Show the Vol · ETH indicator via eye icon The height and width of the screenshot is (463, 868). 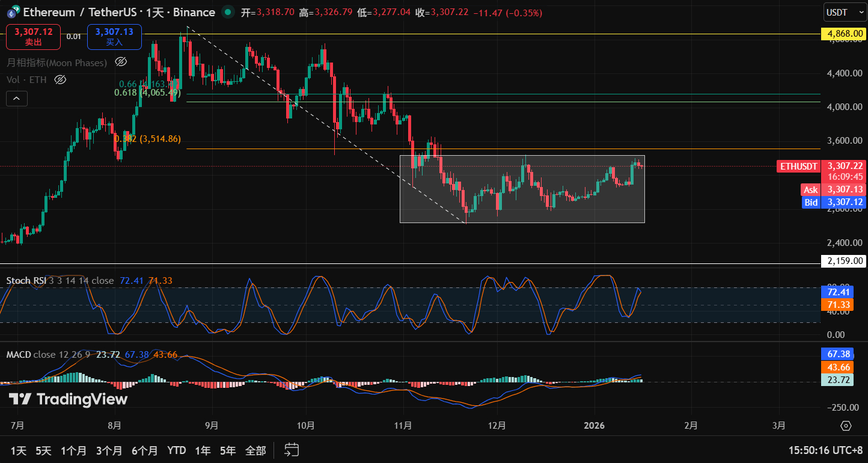click(x=60, y=79)
